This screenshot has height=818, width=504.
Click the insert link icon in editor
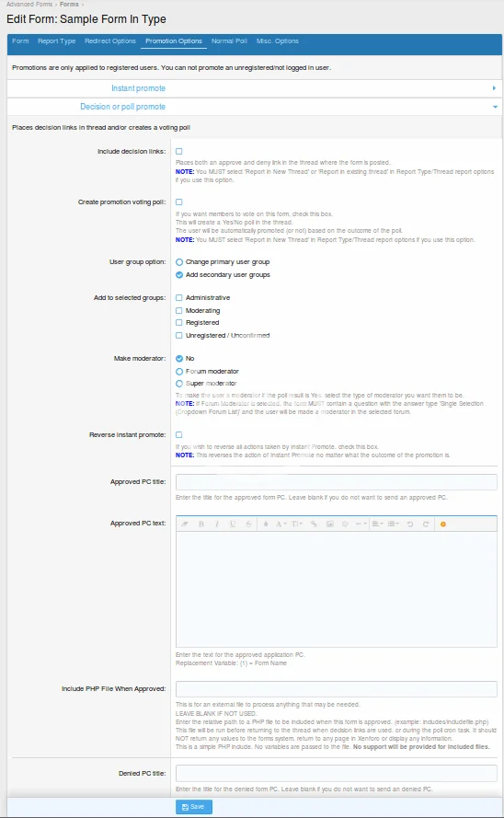[x=314, y=524]
